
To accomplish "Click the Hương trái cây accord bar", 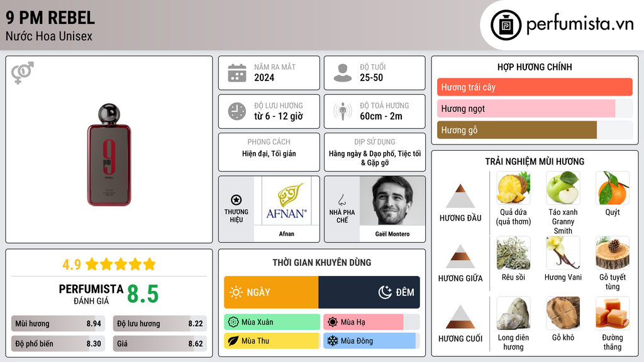I will click(x=534, y=87).
